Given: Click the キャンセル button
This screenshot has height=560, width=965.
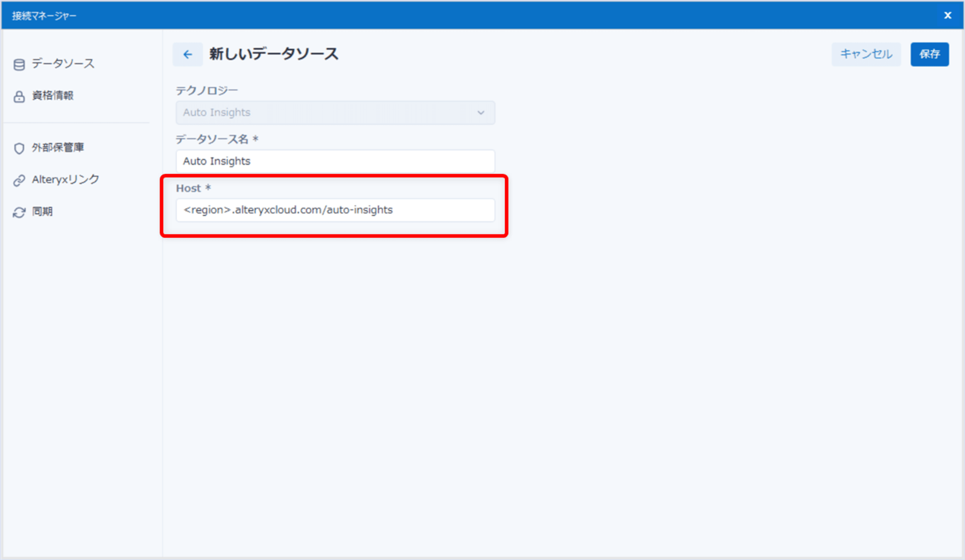Looking at the screenshot, I should click(x=866, y=54).
